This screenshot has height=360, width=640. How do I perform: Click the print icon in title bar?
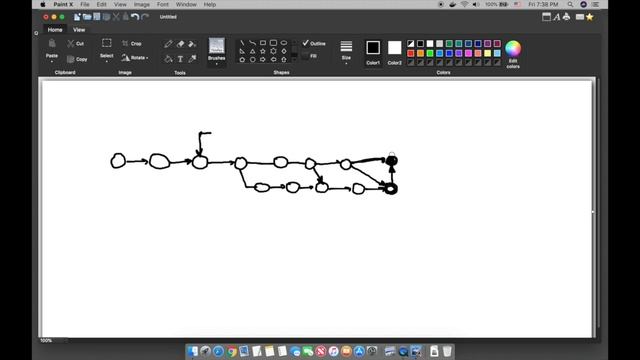tap(567, 17)
